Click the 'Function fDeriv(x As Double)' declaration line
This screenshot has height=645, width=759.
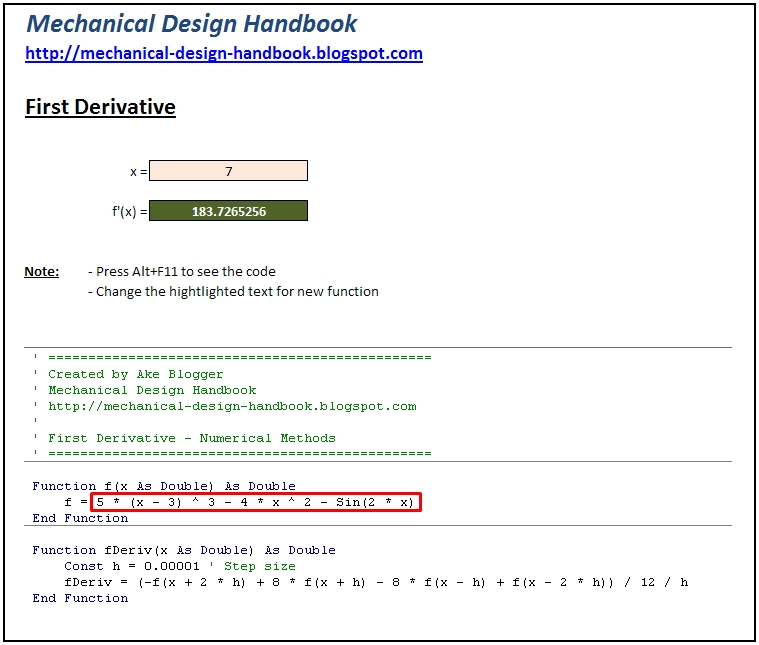click(184, 550)
